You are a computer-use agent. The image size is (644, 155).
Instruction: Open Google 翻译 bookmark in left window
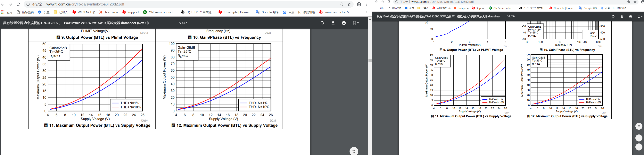tap(267, 12)
